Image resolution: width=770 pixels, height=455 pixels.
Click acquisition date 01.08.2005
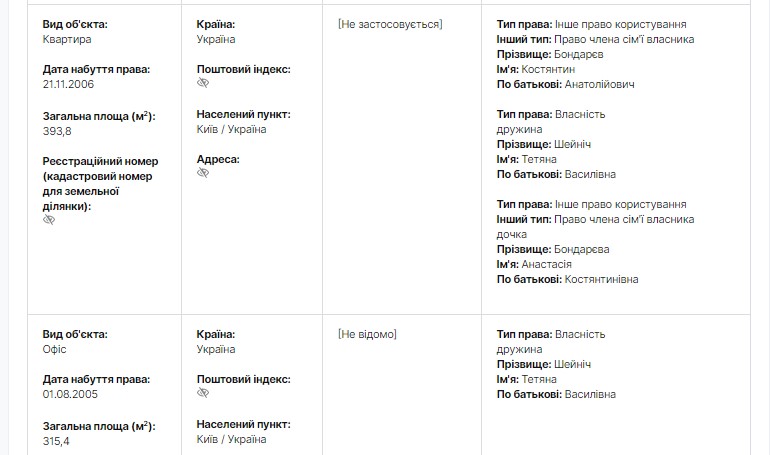(69, 394)
